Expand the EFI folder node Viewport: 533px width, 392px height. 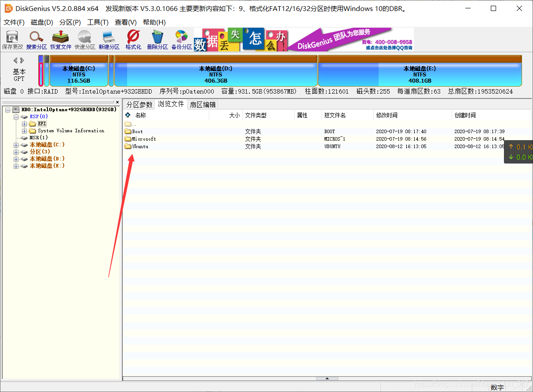tap(25, 123)
